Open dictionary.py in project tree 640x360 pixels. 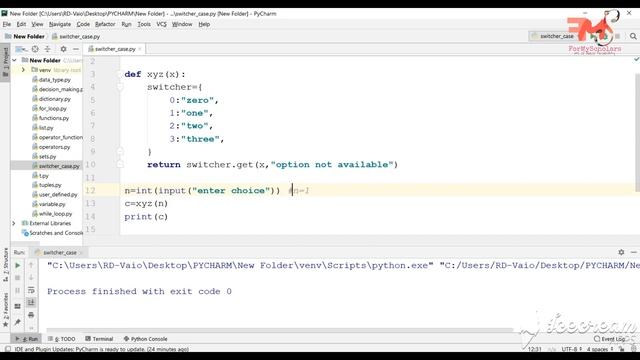pos(51,99)
